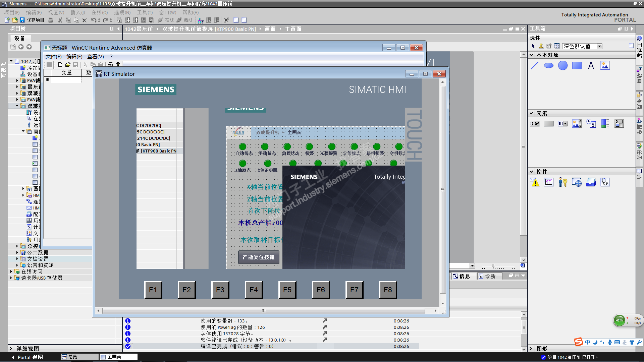Image resolution: width=644 pixels, height=362 pixels.
Task: Pick the Rectangle basic object
Action: (x=577, y=66)
